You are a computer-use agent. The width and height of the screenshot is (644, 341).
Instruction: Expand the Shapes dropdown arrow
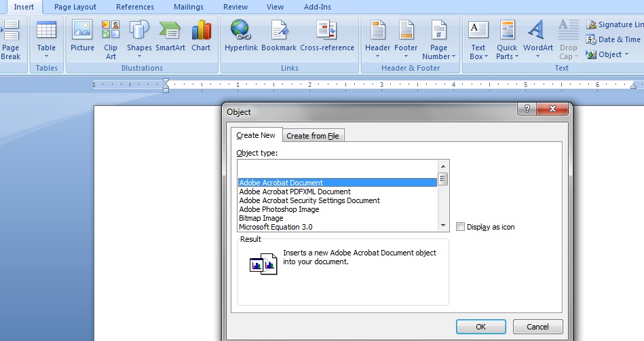coord(139,56)
